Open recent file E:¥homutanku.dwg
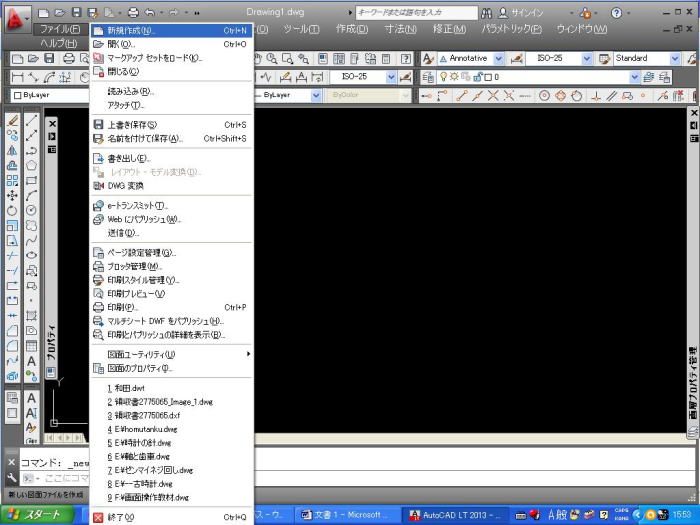Screen dimensions: 700x525 [x=171, y=429]
